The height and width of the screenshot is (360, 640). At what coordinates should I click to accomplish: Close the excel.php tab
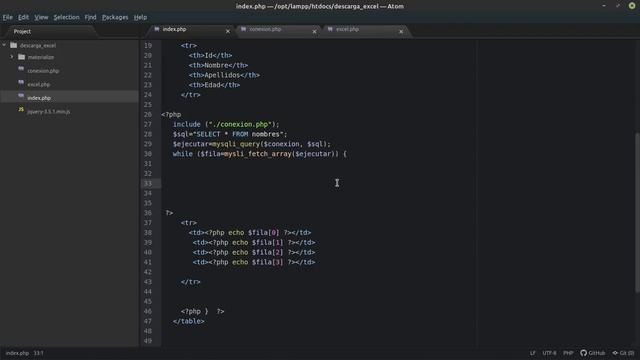pos(401,31)
